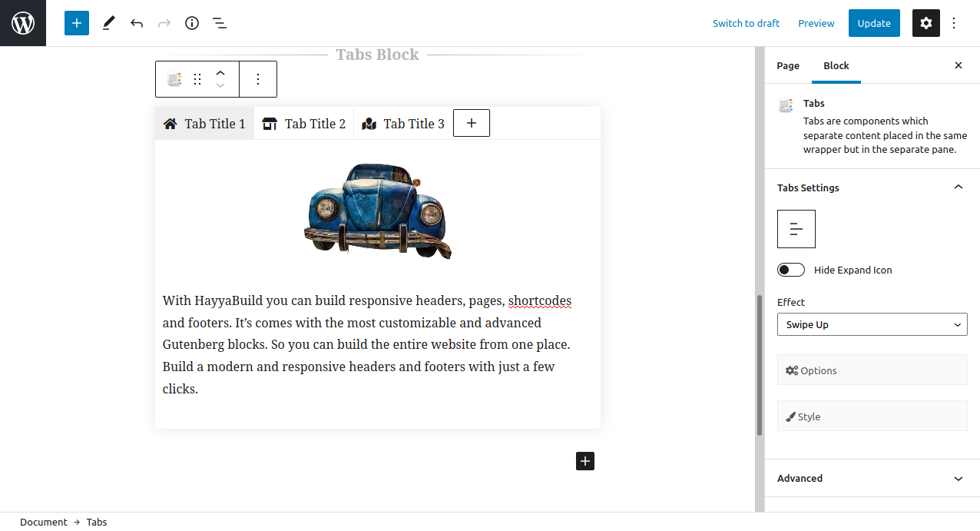
Task: Click the Tabs block type icon
Action: click(174, 79)
